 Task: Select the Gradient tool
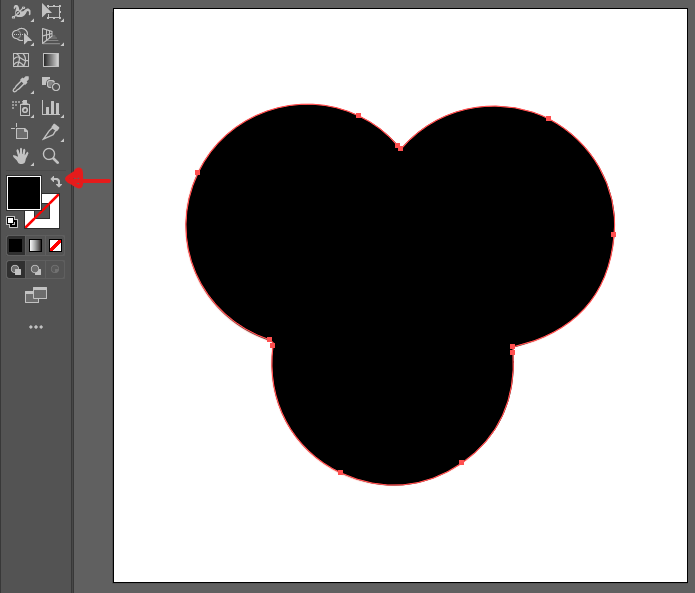51,60
